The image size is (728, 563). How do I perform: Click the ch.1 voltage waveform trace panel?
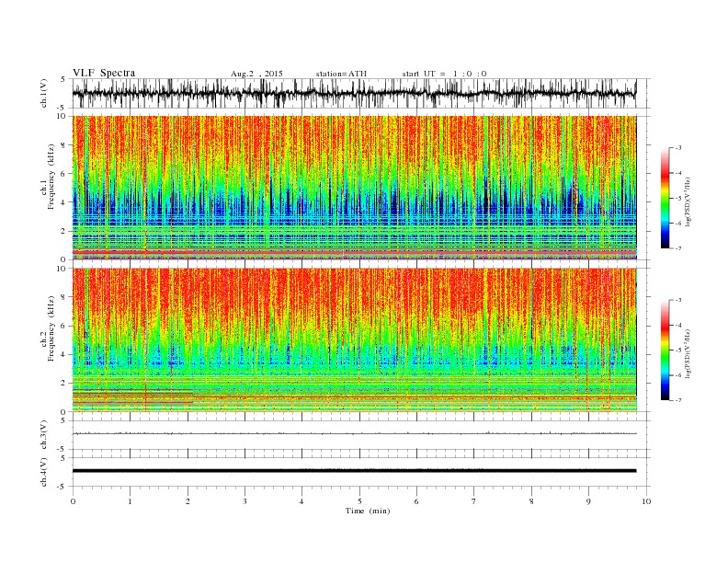click(361, 93)
